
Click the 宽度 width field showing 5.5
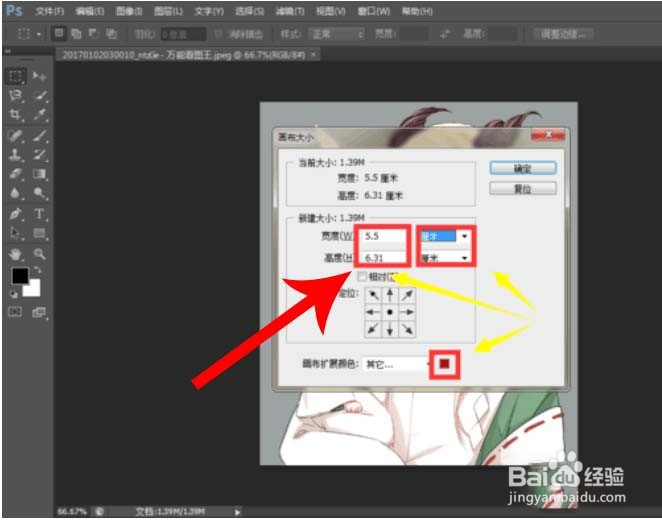click(x=383, y=236)
